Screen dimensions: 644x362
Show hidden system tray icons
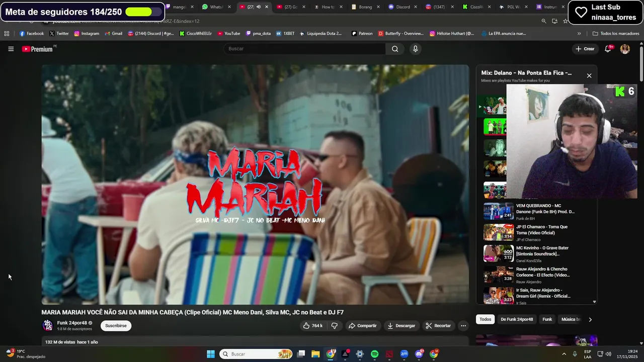click(x=563, y=354)
